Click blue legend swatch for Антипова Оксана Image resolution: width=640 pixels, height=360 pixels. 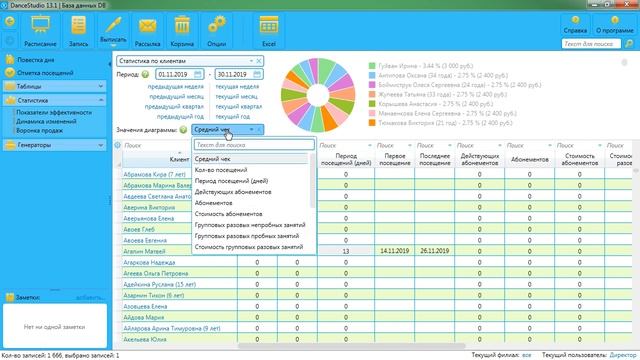point(372,75)
